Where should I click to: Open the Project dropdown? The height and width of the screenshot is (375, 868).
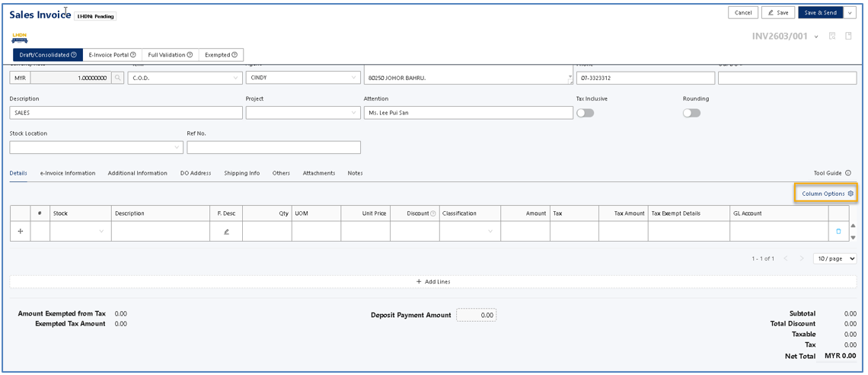point(302,113)
